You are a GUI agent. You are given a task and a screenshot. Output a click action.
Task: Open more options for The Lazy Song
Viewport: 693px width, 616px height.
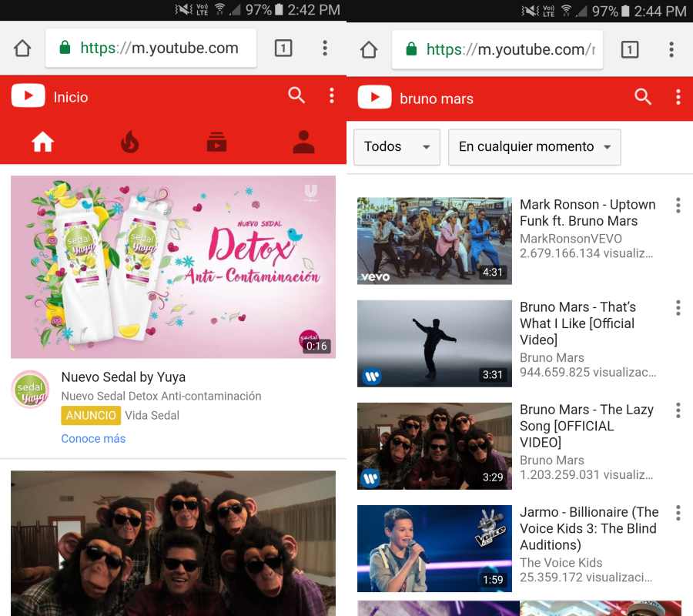678,410
